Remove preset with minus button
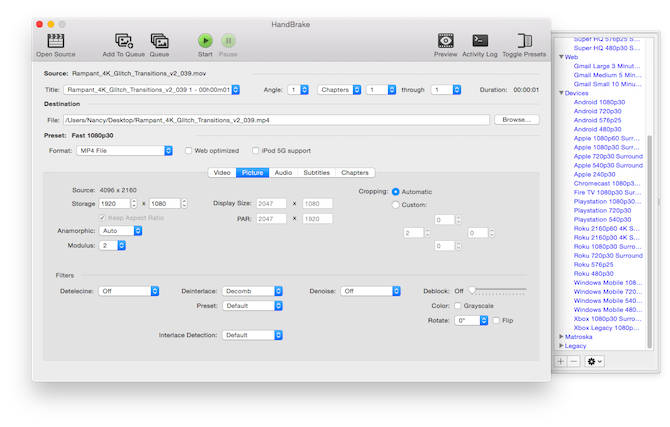 point(573,361)
